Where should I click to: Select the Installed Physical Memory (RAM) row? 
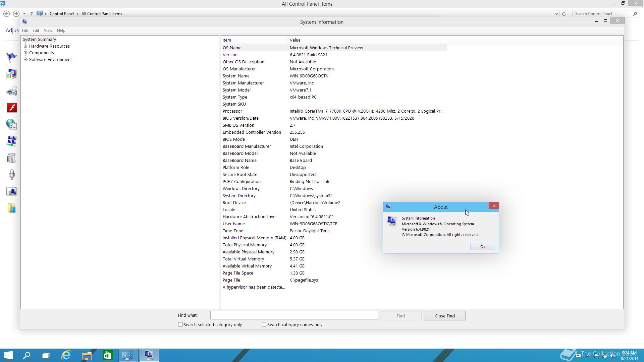tap(334, 238)
